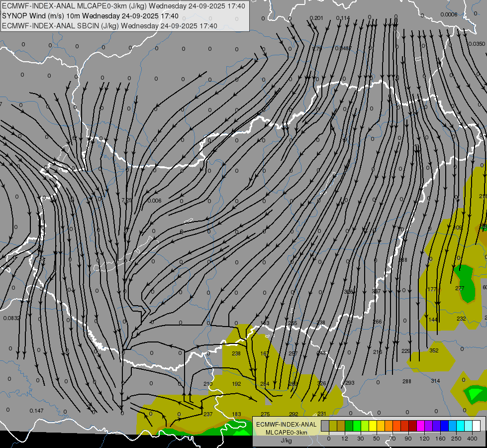487x448 pixels.
Task: Click the map value 232
Action: pos(461,319)
